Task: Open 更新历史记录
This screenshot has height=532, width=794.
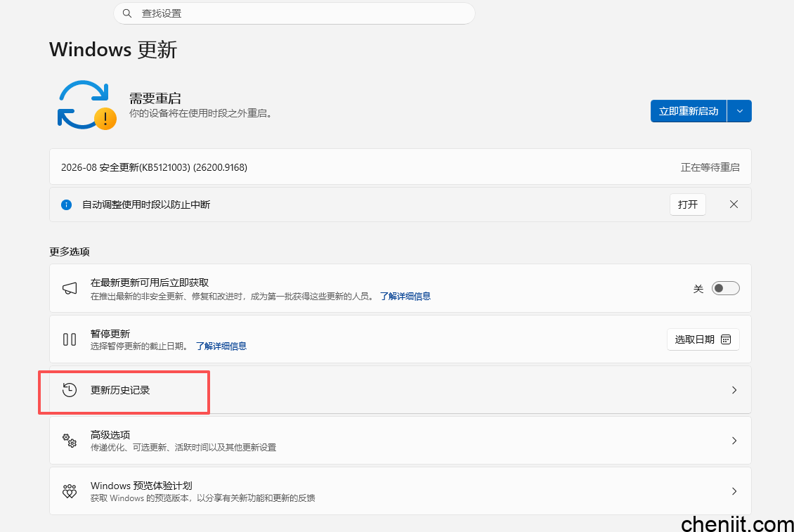Action: click(400, 389)
